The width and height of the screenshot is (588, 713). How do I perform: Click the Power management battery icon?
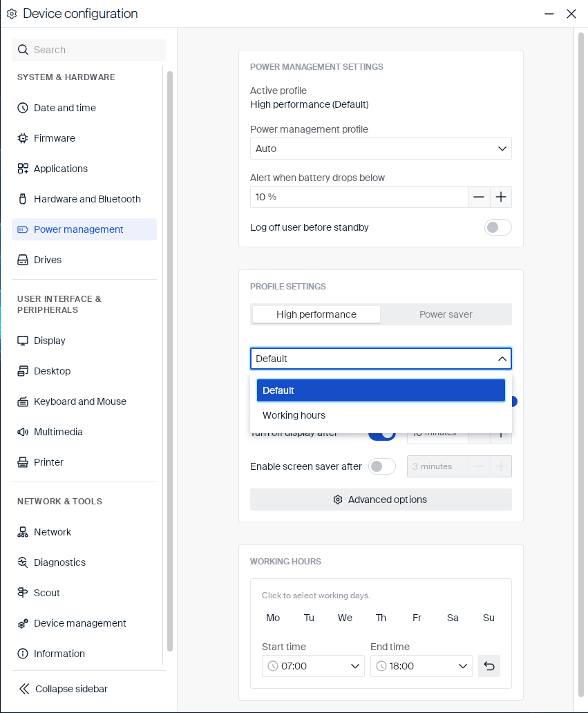coord(23,229)
